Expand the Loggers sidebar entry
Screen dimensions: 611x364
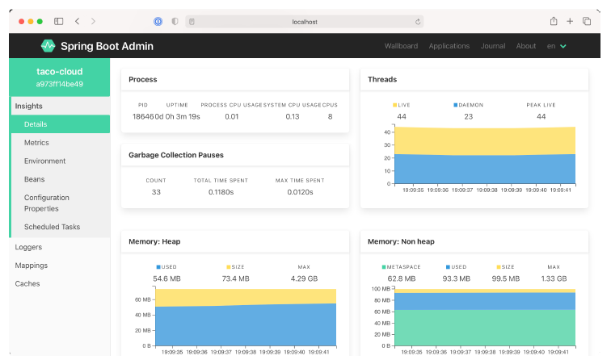coord(28,247)
